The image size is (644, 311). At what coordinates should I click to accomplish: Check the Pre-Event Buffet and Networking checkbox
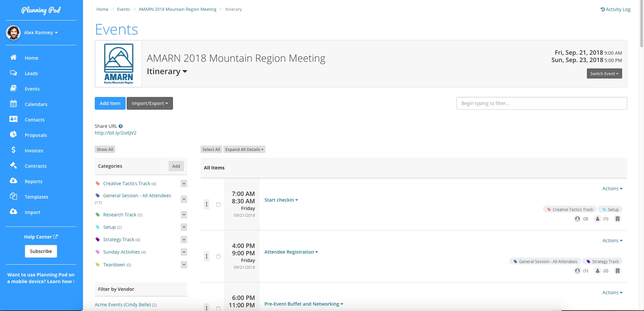coord(218,308)
